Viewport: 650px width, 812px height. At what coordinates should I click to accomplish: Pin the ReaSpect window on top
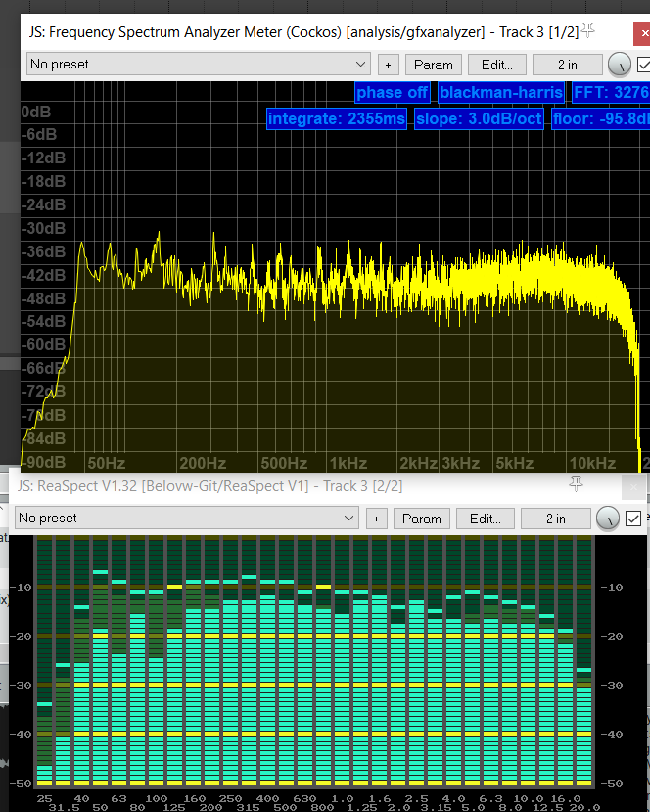pos(576,484)
